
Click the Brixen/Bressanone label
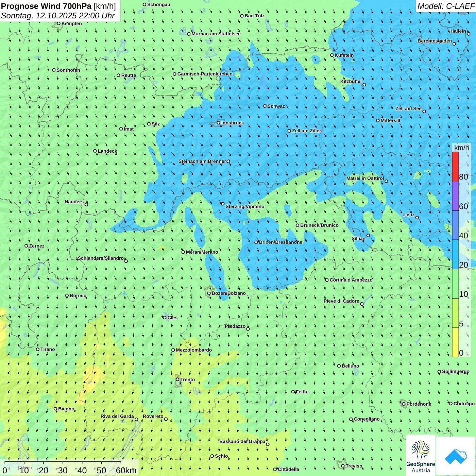(280, 242)
